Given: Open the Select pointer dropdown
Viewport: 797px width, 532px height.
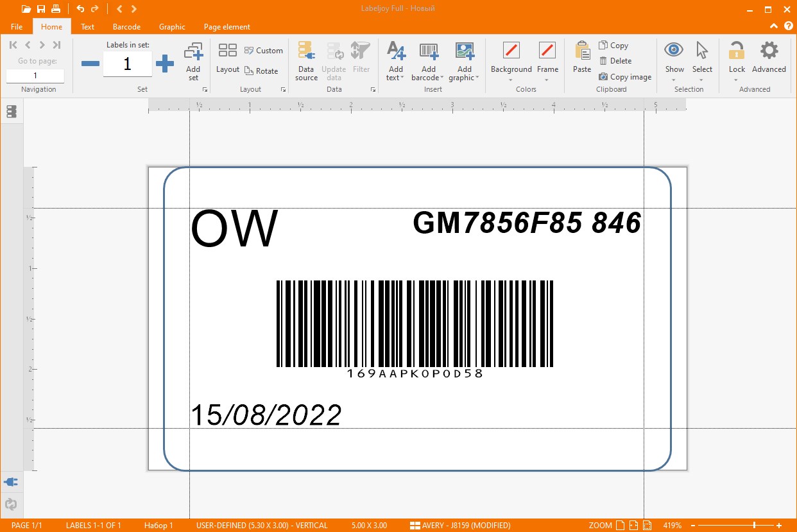Looking at the screenshot, I should click(x=702, y=62).
